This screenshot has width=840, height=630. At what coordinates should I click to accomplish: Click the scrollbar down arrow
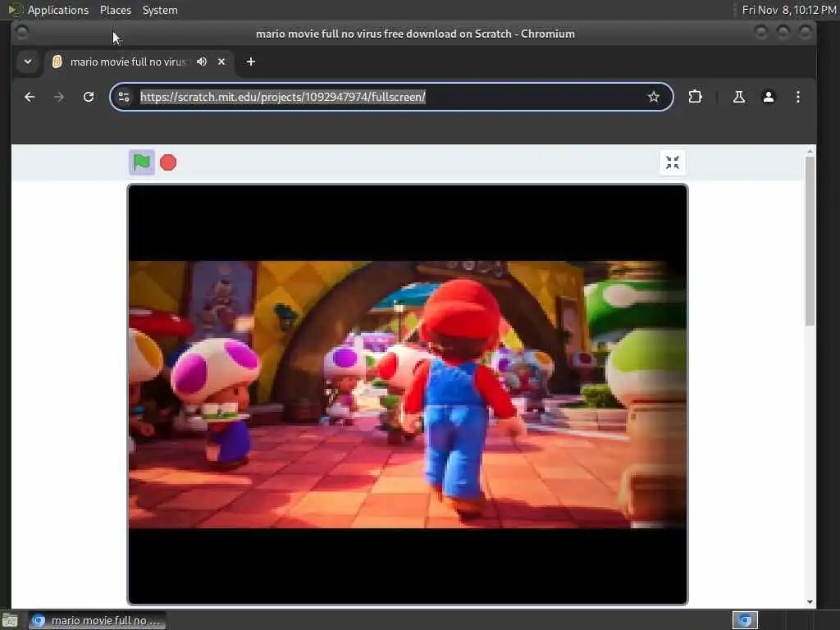coord(810,602)
